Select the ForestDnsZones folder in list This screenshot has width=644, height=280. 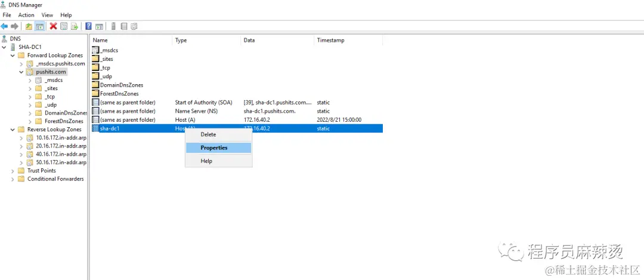pyautogui.click(x=119, y=94)
